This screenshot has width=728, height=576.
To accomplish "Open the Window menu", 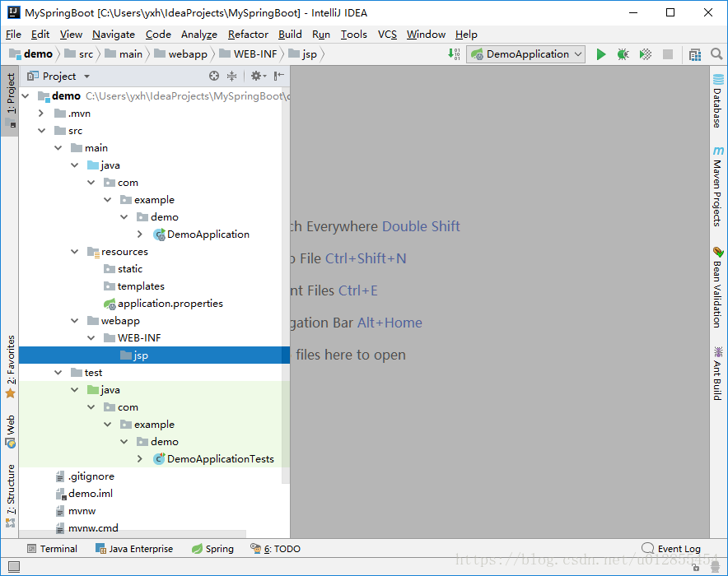I will click(426, 35).
